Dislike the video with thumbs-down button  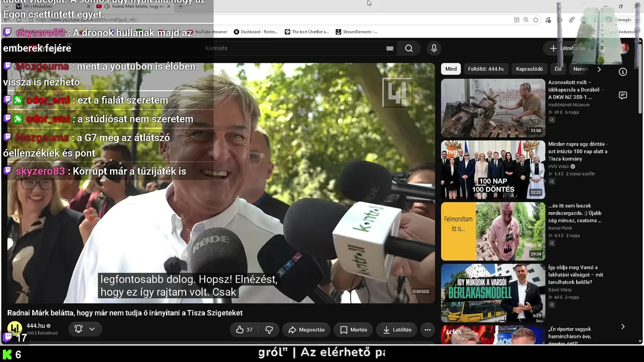(269, 330)
